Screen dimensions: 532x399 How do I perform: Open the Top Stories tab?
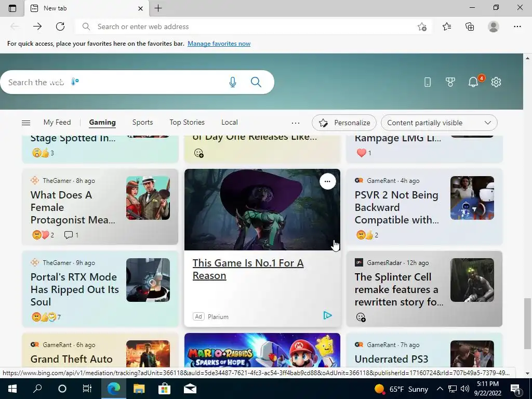tap(187, 122)
